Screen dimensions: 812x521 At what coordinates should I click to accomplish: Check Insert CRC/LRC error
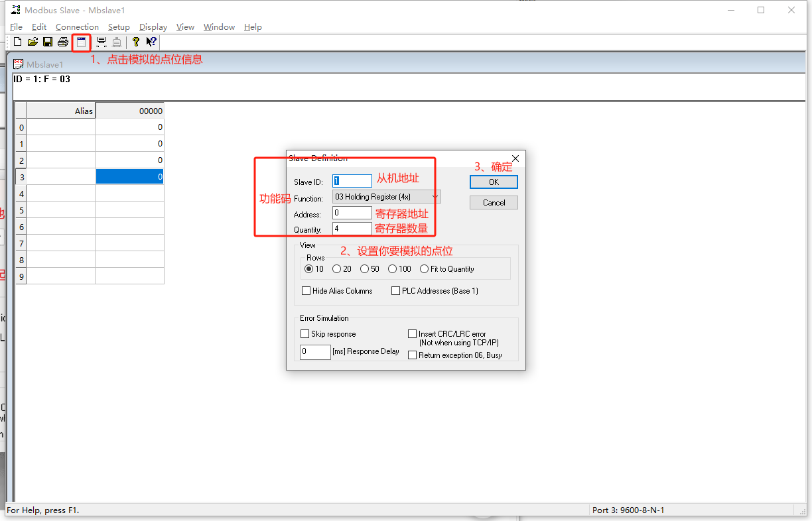[x=412, y=334]
